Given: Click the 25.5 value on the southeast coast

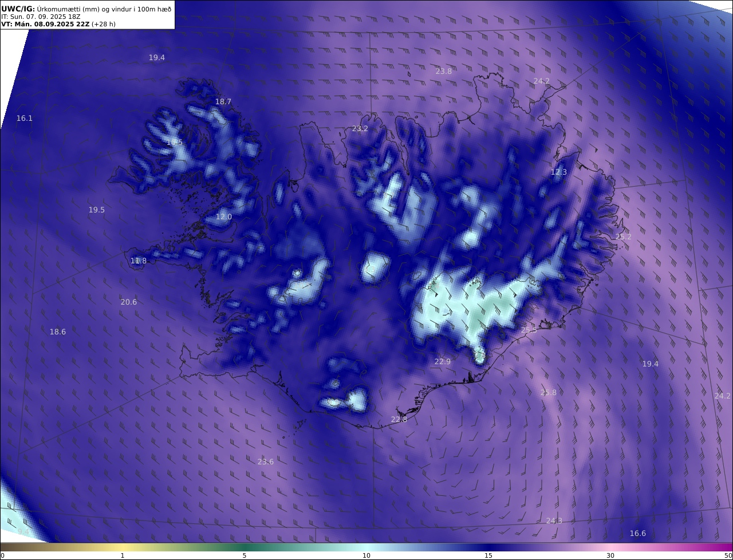Looking at the screenshot, I should point(529,330).
